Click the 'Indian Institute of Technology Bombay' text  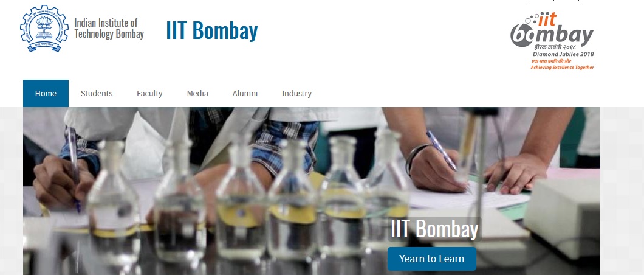coord(109,29)
